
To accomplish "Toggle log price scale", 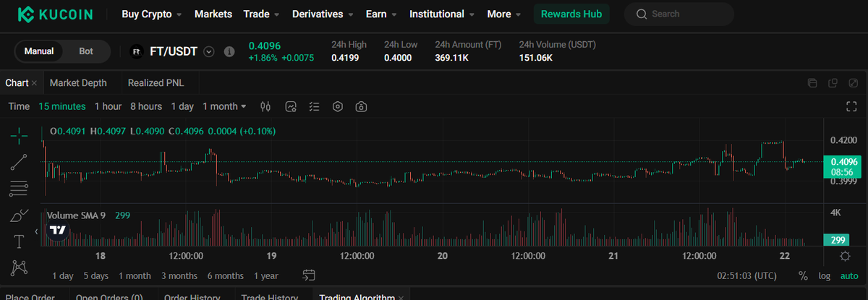I will point(825,275).
